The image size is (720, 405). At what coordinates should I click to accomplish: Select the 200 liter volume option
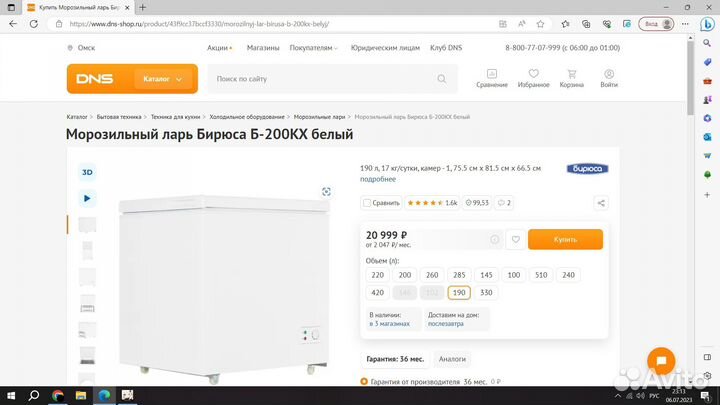[405, 275]
